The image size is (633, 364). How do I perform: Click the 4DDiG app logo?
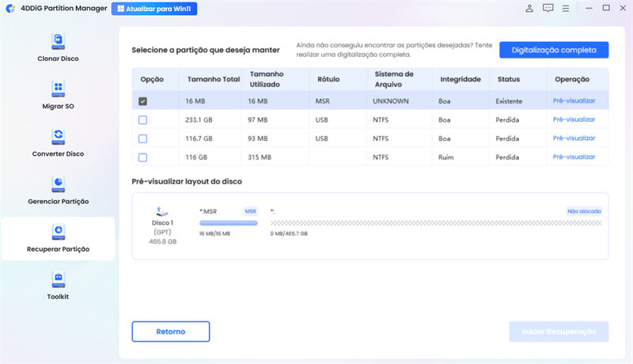tap(9, 9)
